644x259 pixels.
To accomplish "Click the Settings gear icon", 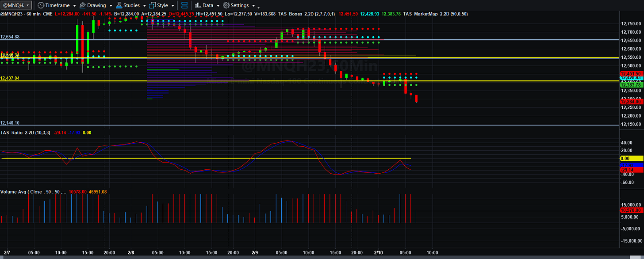I will pos(226,5).
